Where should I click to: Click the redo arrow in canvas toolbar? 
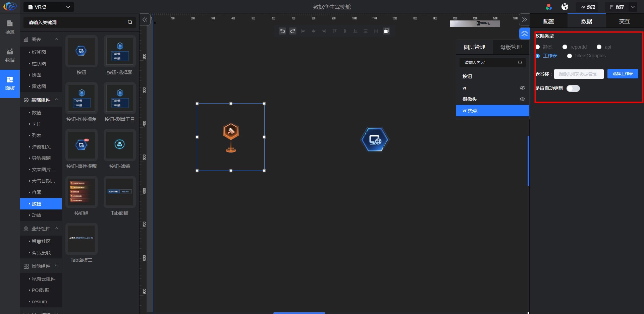click(x=293, y=31)
